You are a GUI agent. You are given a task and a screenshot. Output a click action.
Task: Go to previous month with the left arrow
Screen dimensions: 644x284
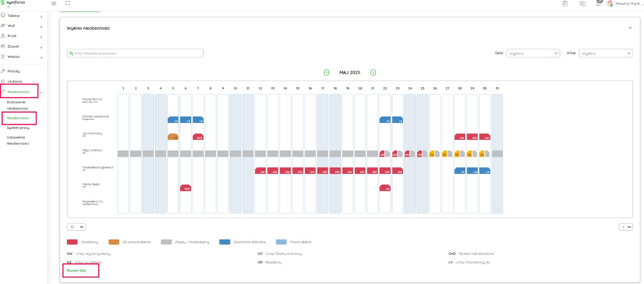coord(326,72)
